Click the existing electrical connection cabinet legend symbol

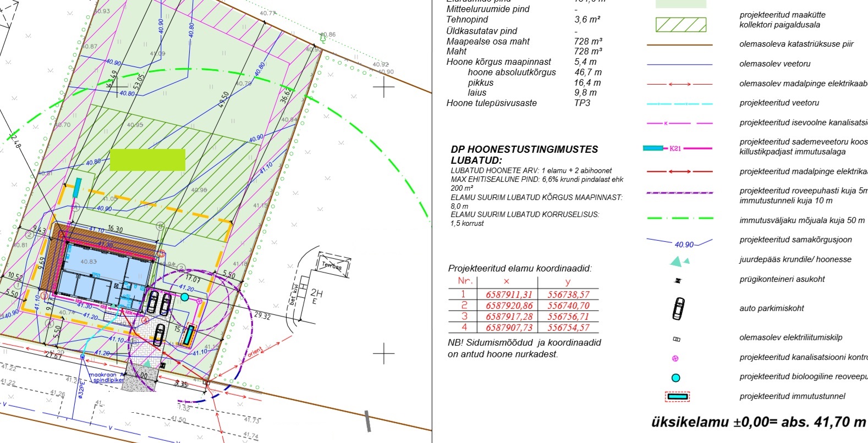(x=677, y=339)
